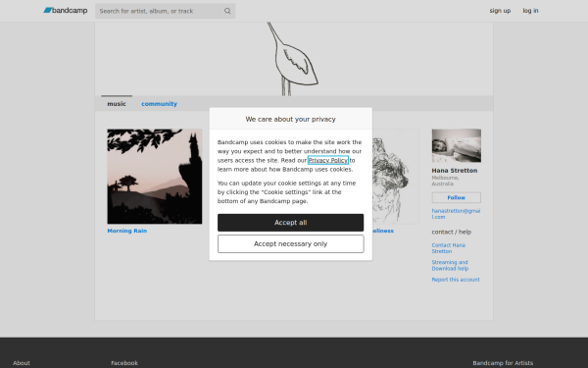The height and width of the screenshot is (368, 588).
Task: Focus the artist, album, or track search field
Action: pos(165,11)
